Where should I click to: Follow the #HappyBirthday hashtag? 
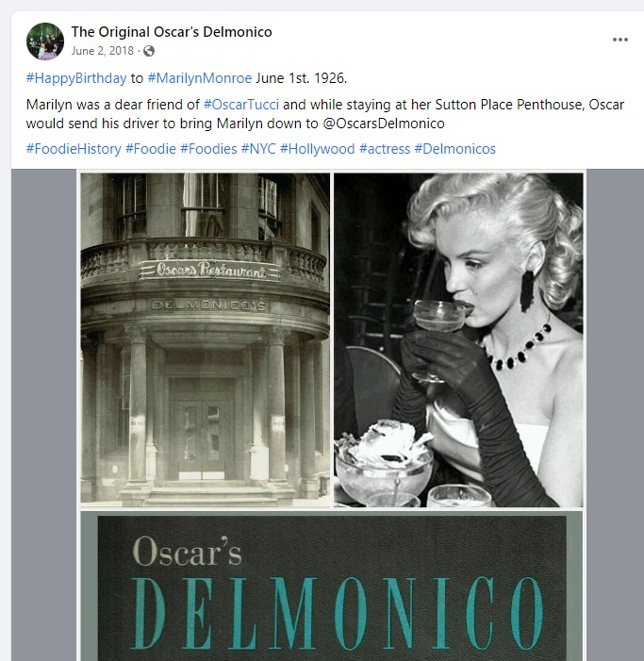pos(76,78)
